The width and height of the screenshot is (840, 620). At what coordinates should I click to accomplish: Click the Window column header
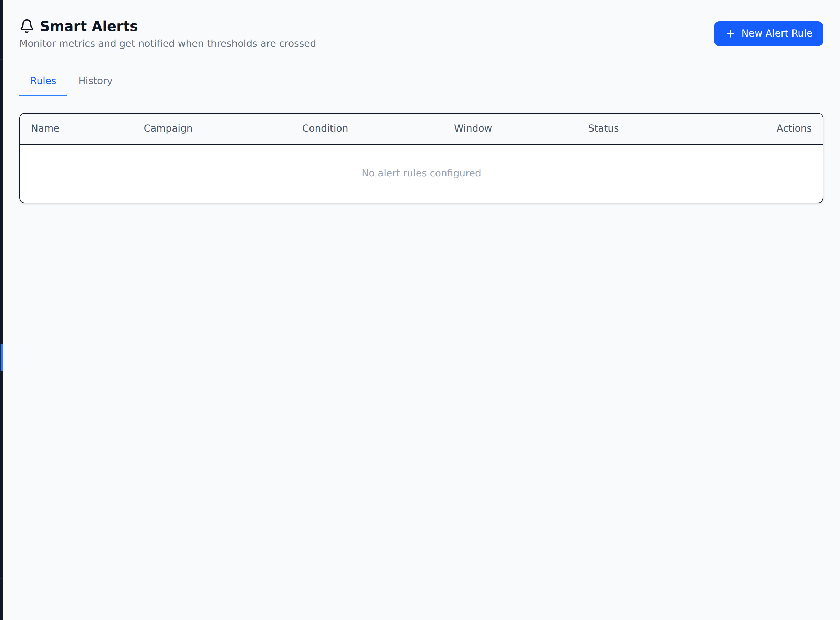click(x=472, y=128)
